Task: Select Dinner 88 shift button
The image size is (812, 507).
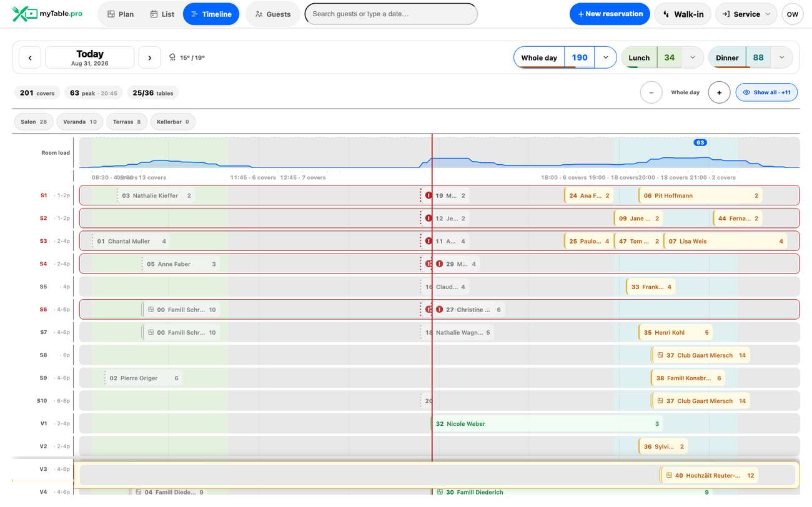Action: (x=740, y=57)
